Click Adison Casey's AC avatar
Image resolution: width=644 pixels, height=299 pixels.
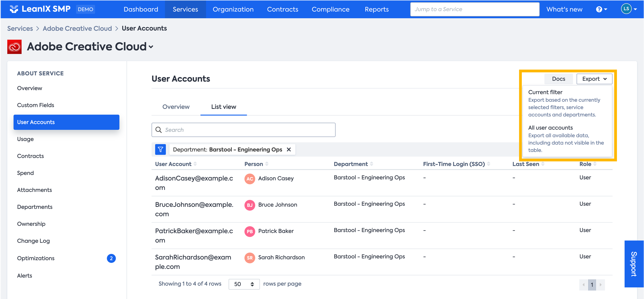coord(249,179)
